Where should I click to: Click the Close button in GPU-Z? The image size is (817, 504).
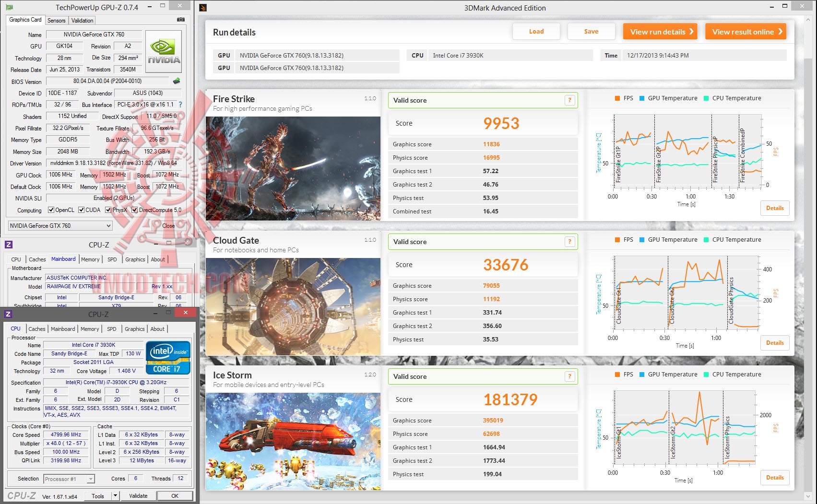pos(168,226)
